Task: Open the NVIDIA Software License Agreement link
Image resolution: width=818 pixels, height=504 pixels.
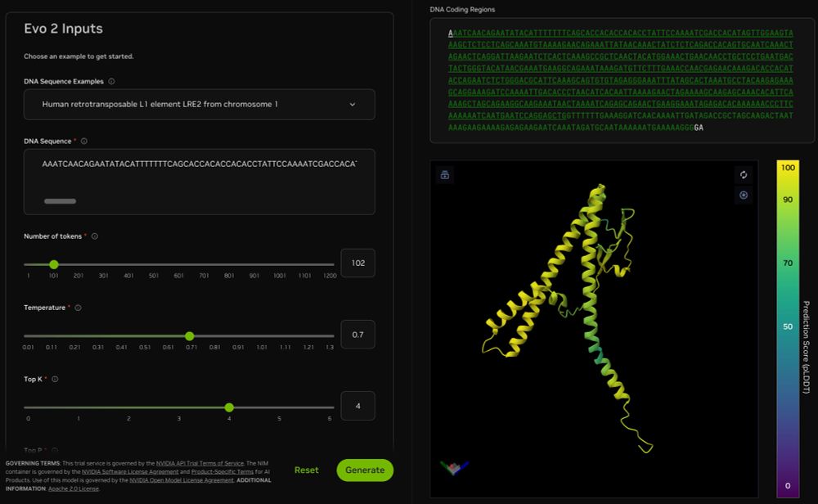Action: [x=130, y=471]
